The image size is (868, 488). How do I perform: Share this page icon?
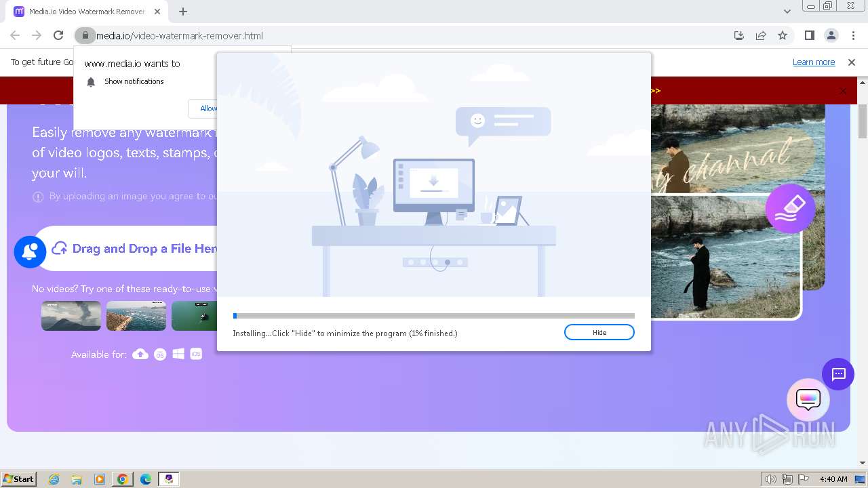coord(761,35)
